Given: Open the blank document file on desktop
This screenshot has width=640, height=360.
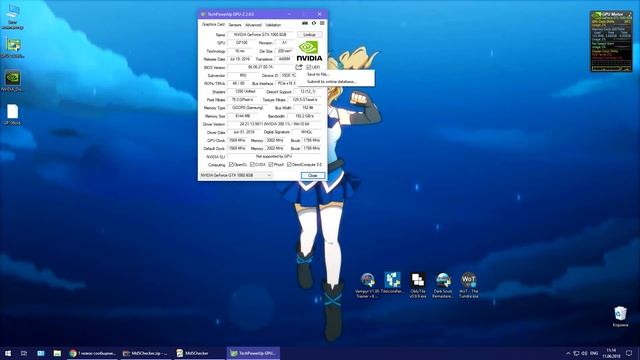Looking at the screenshot, I should coord(12,114).
